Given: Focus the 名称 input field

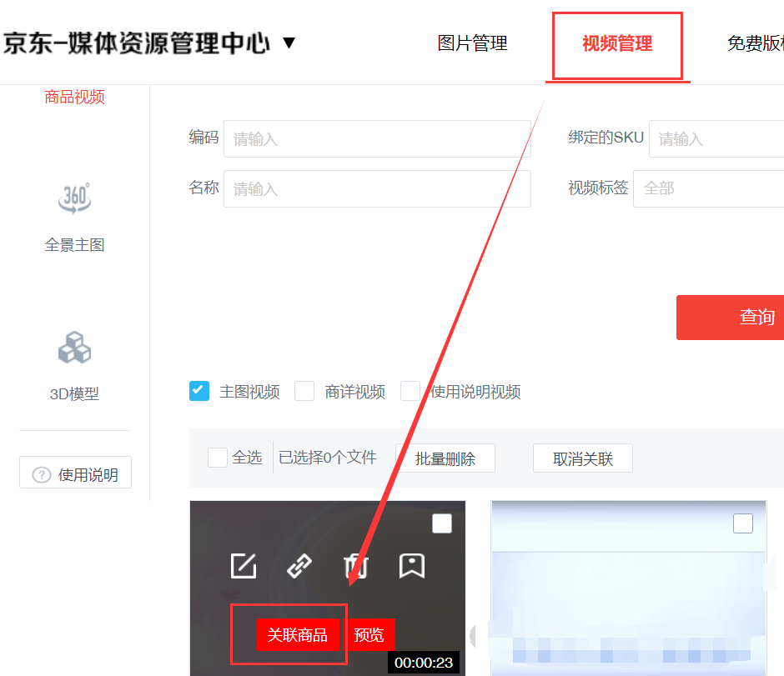Looking at the screenshot, I should (377, 189).
